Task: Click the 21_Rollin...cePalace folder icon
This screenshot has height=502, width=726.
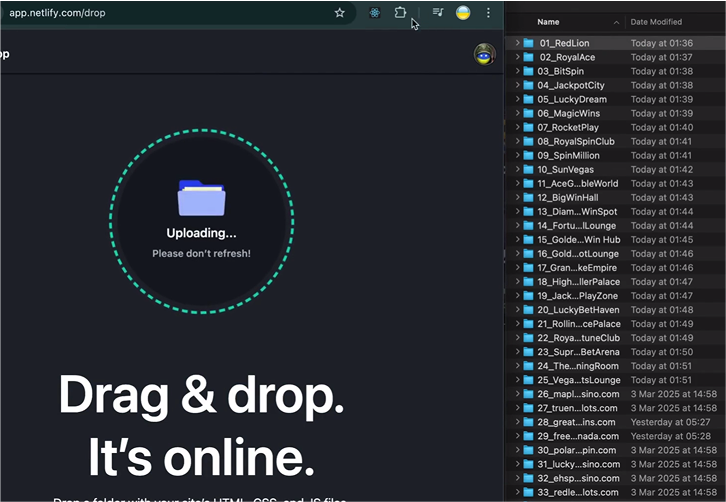Action: pyautogui.click(x=528, y=324)
